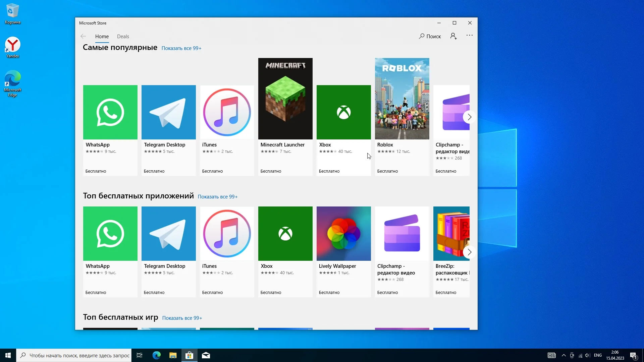
Task: Launch Microsoft Edge from taskbar
Action: click(156, 355)
